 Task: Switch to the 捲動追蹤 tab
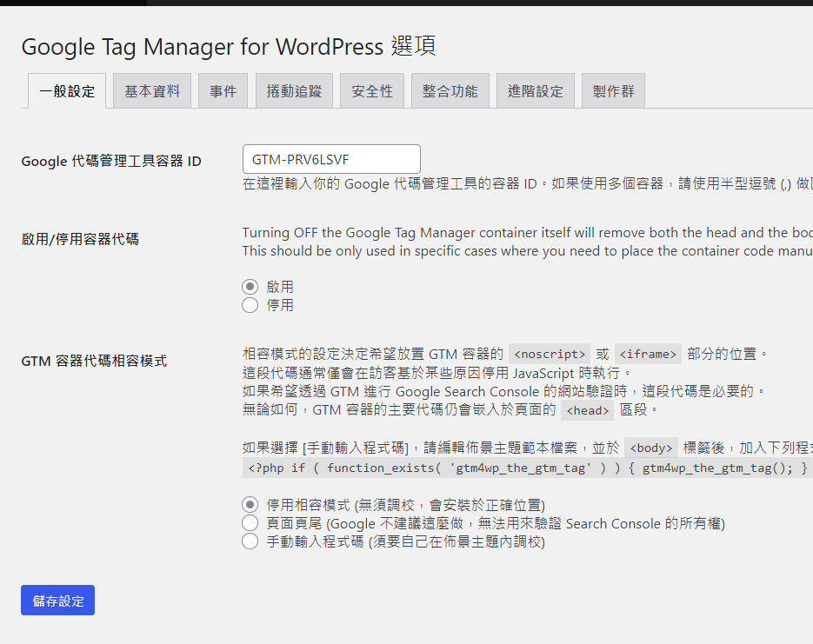click(x=294, y=91)
